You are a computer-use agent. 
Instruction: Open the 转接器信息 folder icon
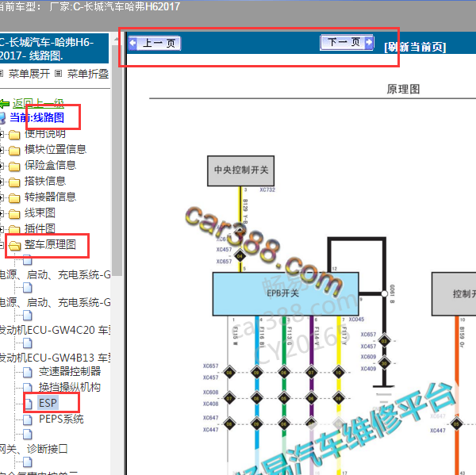click(14, 198)
